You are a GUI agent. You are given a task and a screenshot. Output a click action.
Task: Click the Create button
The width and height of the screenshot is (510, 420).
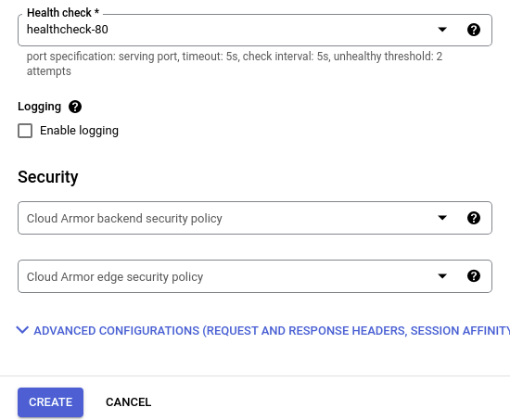[x=50, y=402]
